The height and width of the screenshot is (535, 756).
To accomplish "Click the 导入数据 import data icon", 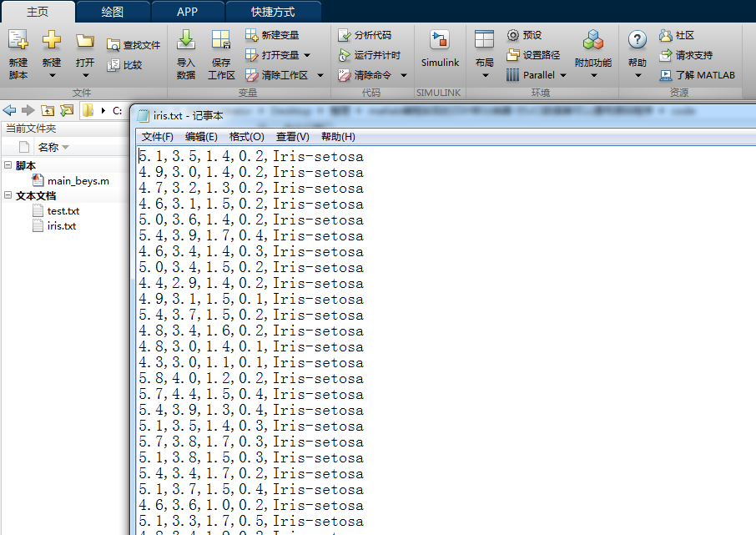I will click(x=185, y=41).
